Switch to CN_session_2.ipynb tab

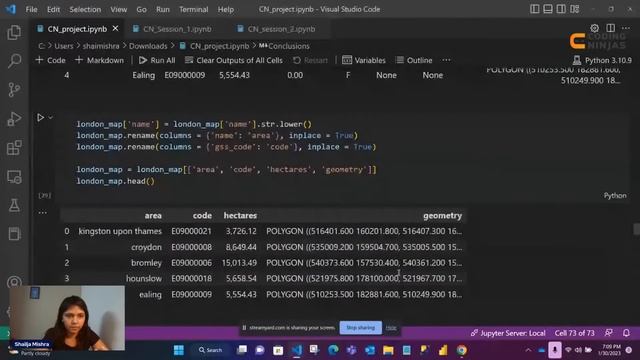pyautogui.click(x=277, y=29)
